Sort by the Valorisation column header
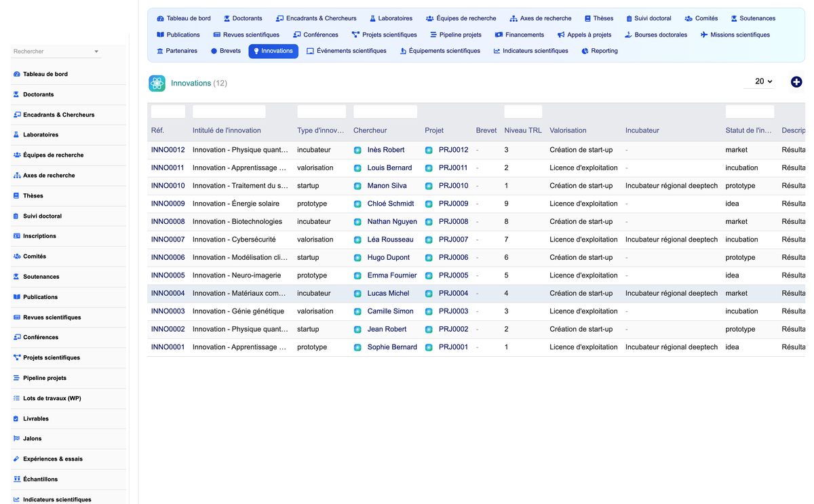814x504 pixels. tap(568, 130)
